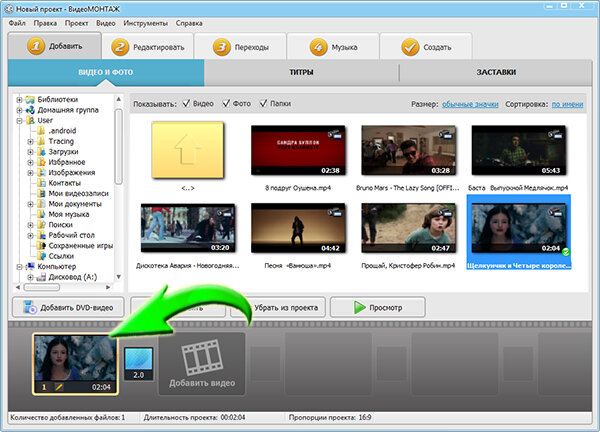The height and width of the screenshot is (432, 600).
Task: Toggle the Видео filter checkbox
Action: point(186,103)
